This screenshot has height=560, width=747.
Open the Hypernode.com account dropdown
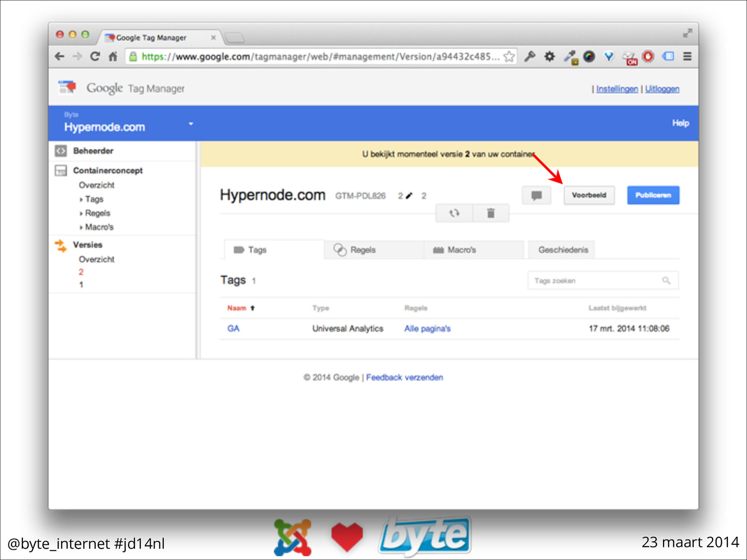[190, 124]
